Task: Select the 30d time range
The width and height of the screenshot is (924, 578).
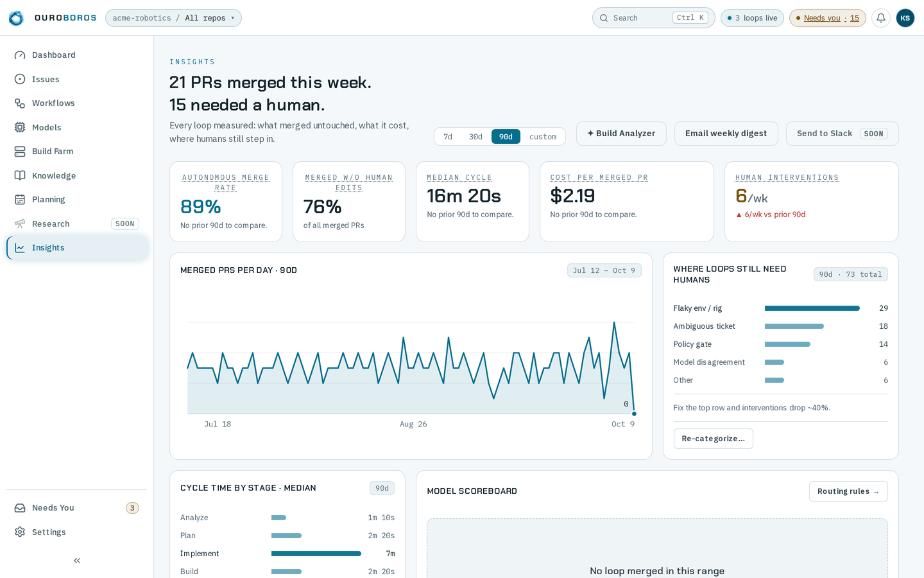Action: (475, 137)
